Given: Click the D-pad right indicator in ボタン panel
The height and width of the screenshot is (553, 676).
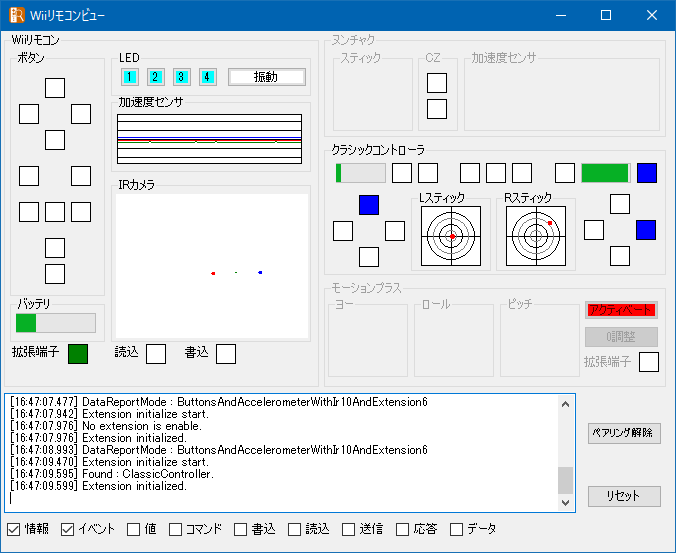Looking at the screenshot, I should [81, 114].
